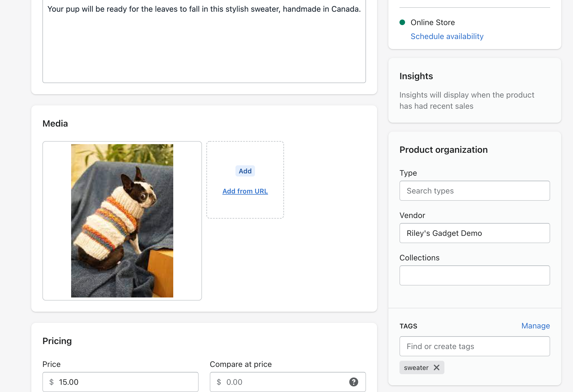573x392 pixels.
Task: Click the Add media button
Action: point(245,171)
